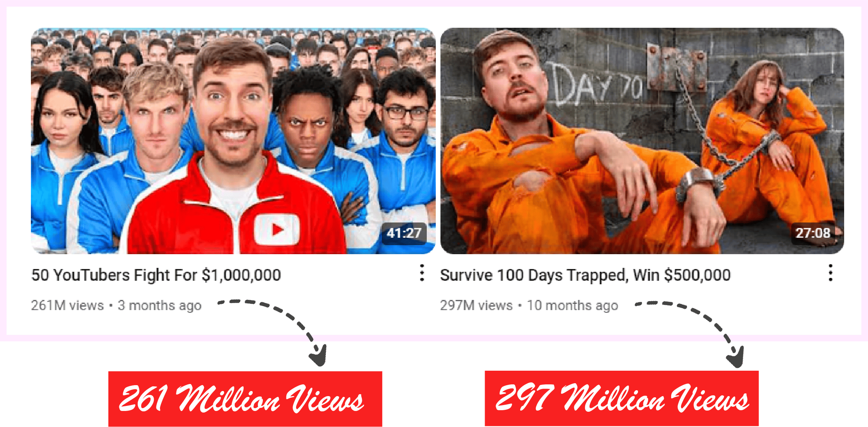Screen dimensions: 868x427
Task: Open the orange jumpsuit prison thumbnail
Action: [642, 141]
